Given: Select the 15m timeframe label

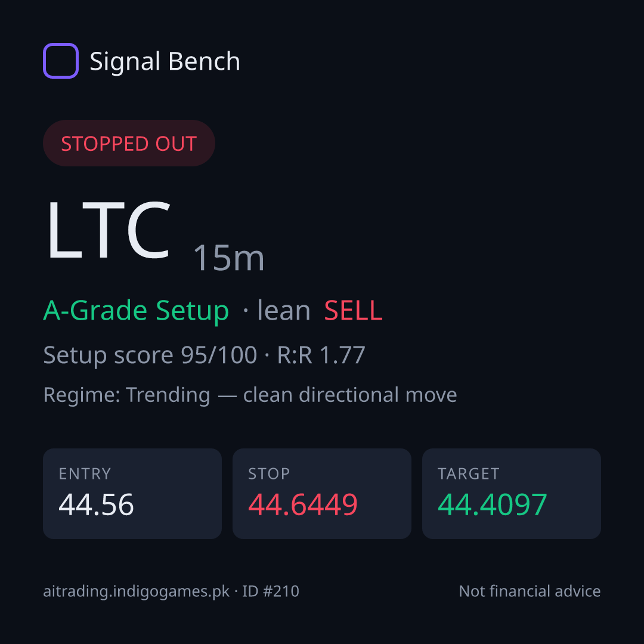Looking at the screenshot, I should [x=228, y=258].
